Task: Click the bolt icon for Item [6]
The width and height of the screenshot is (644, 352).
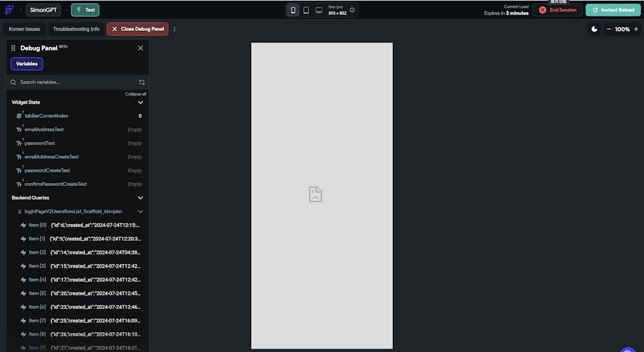Action: click(23, 307)
